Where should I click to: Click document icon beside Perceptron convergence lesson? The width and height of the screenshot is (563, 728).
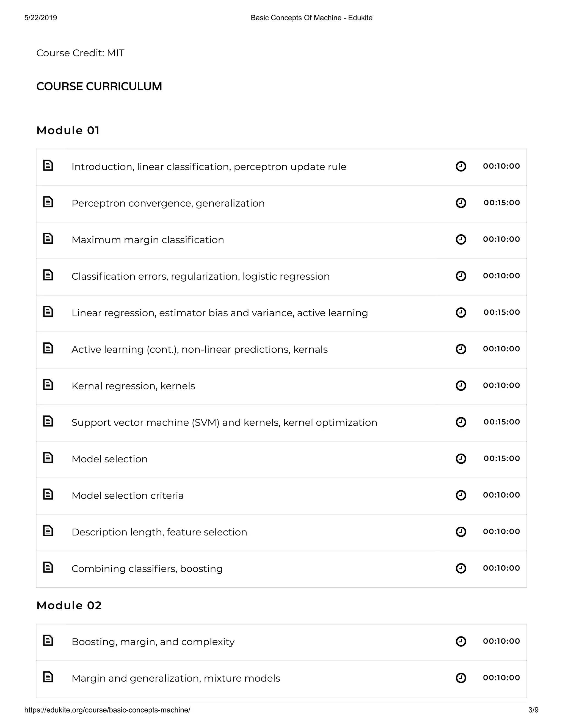(48, 202)
